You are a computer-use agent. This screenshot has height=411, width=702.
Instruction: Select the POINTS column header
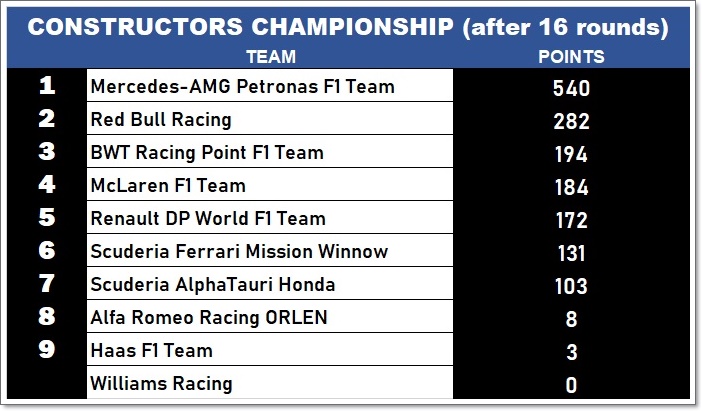coord(571,57)
